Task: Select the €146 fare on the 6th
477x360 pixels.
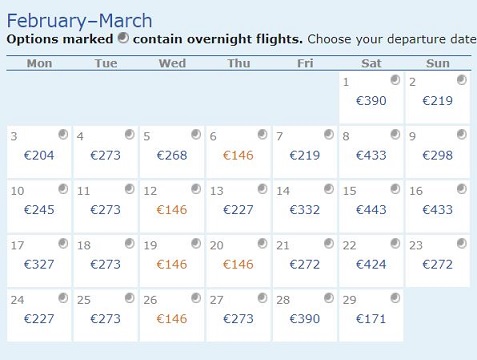Action: (x=238, y=155)
